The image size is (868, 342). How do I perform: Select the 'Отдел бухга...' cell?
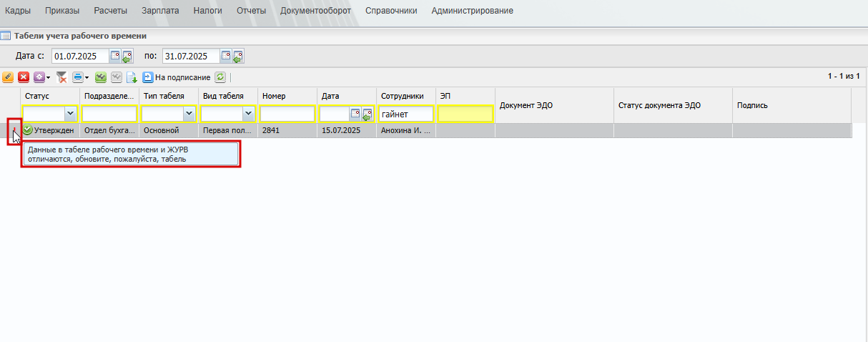tap(109, 130)
